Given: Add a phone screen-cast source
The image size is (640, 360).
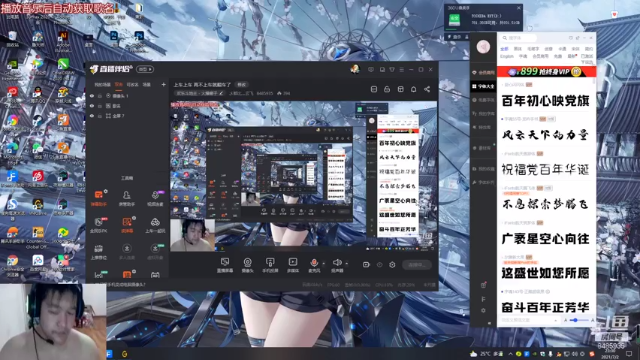Looking at the screenshot, I should (x=270, y=265).
